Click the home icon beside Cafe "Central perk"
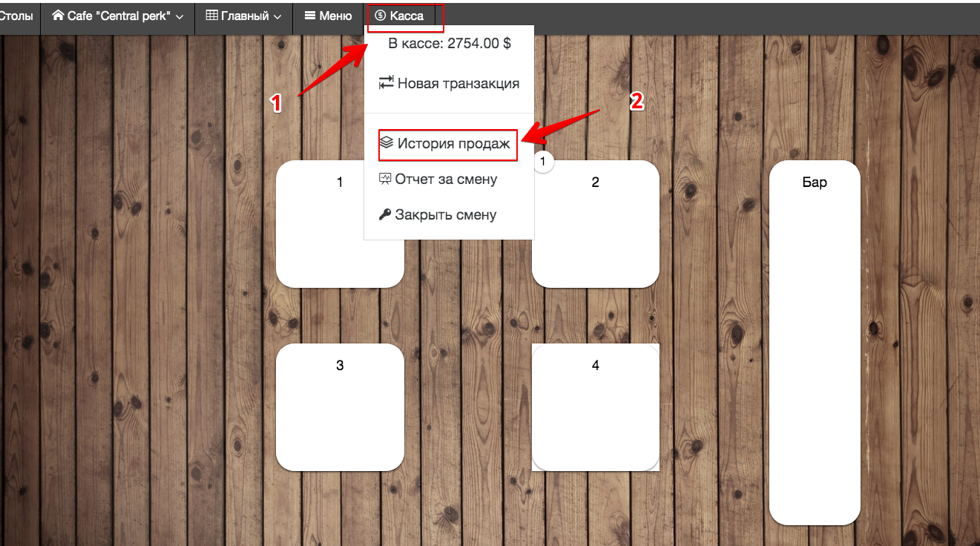This screenshot has width=980, height=546. [x=58, y=16]
